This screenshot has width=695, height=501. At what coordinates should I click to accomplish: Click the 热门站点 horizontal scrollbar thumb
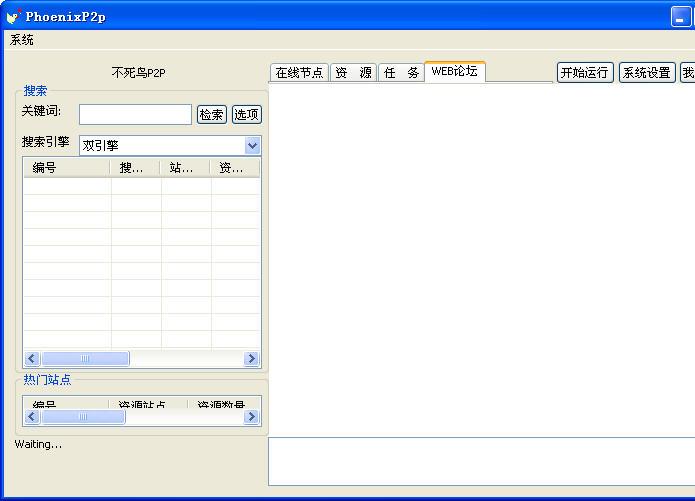pyautogui.click(x=83, y=416)
